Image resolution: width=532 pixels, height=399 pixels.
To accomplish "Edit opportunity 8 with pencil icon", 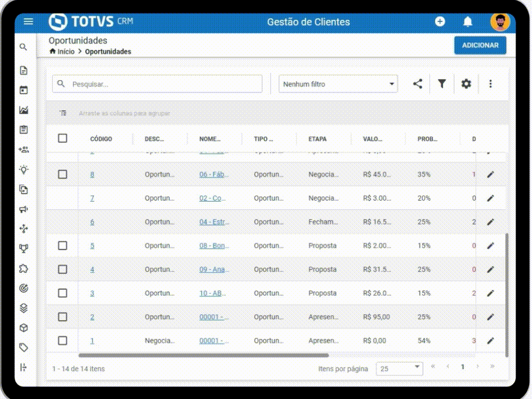I will [490, 174].
